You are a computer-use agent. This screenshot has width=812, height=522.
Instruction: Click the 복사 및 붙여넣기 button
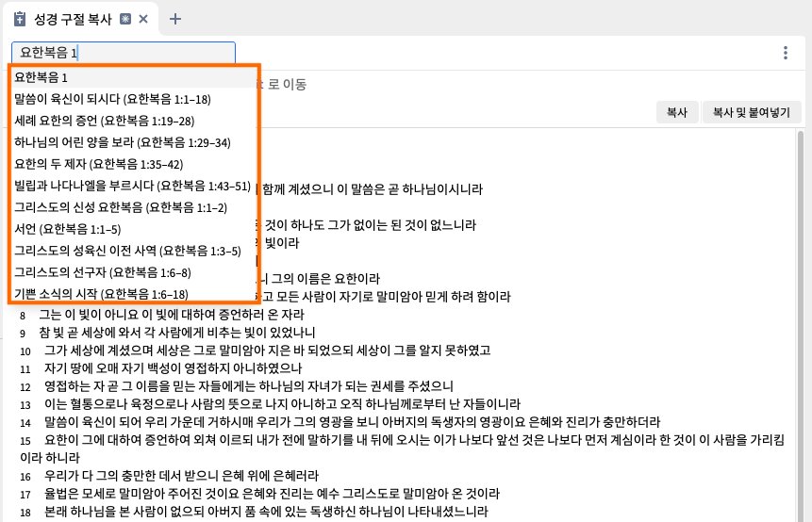pos(752,112)
